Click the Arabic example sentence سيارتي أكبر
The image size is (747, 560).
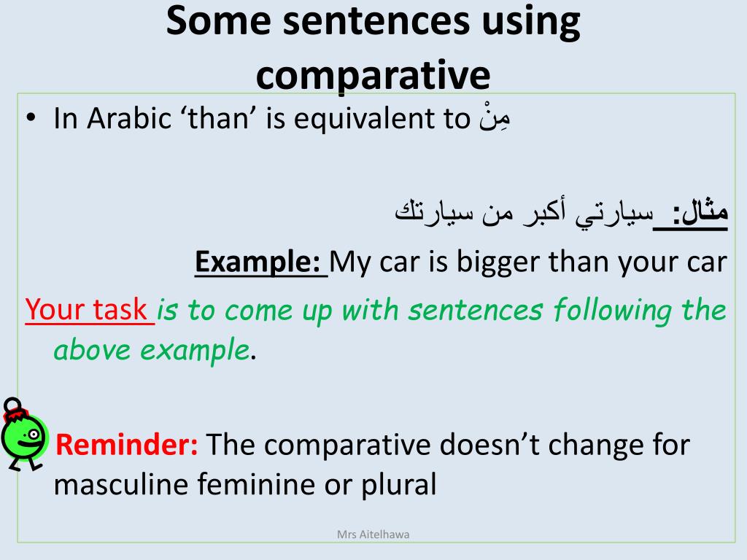pos(523,213)
